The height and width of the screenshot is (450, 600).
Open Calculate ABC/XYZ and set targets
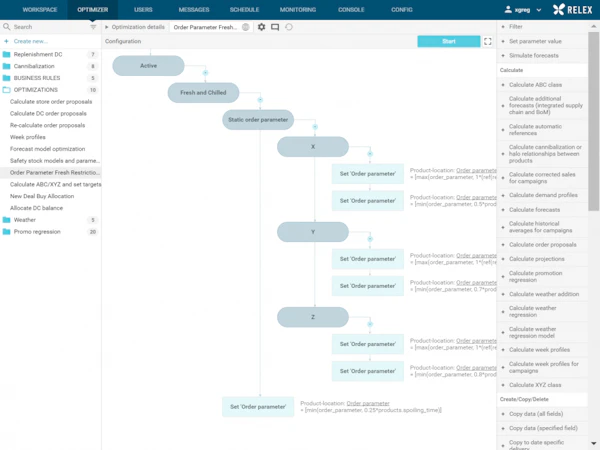[55, 184]
